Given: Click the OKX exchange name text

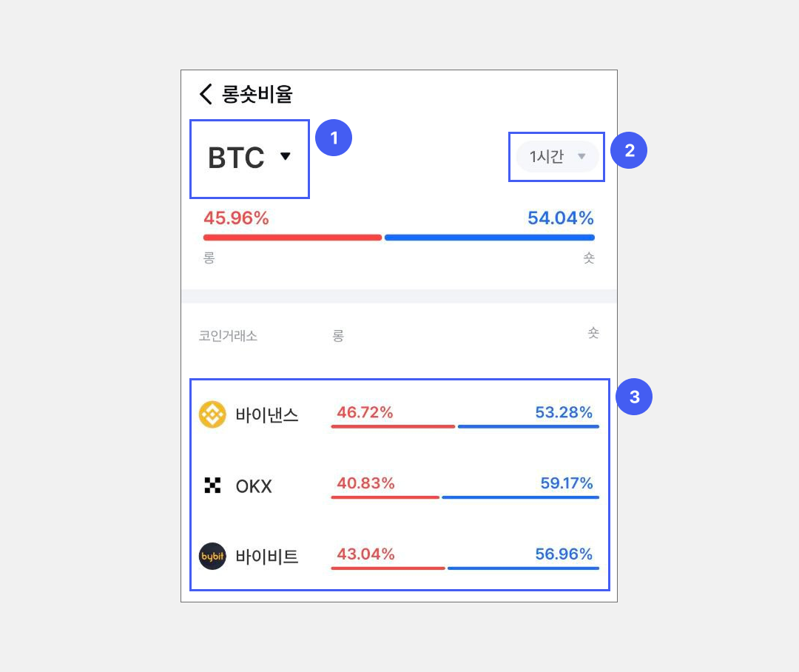Looking at the screenshot, I should pyautogui.click(x=254, y=486).
